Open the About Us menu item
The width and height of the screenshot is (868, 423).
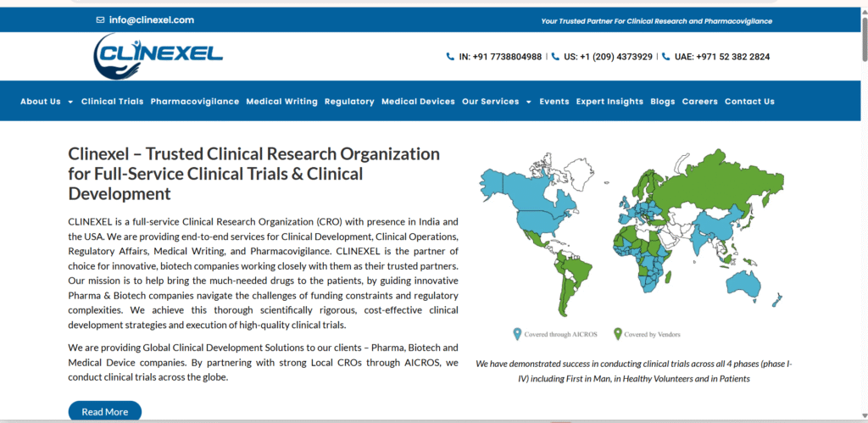pos(41,102)
